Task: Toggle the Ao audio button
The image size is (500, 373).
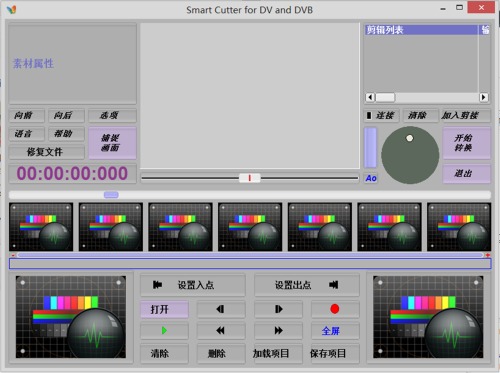Action: tap(371, 178)
